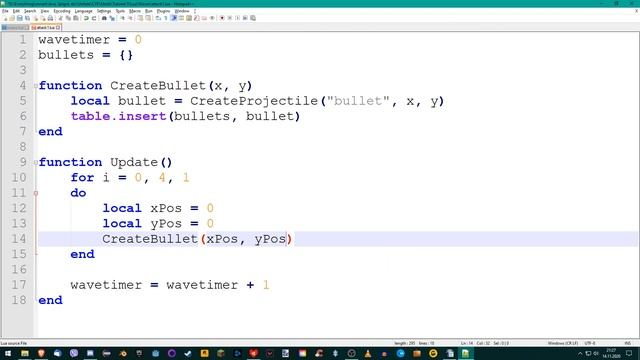Open the View menu
The height and width of the screenshot is (360, 640).
pos(45,11)
